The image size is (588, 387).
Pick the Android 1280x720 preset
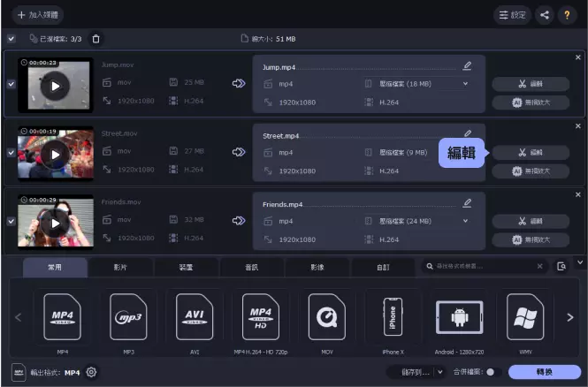(x=460, y=317)
